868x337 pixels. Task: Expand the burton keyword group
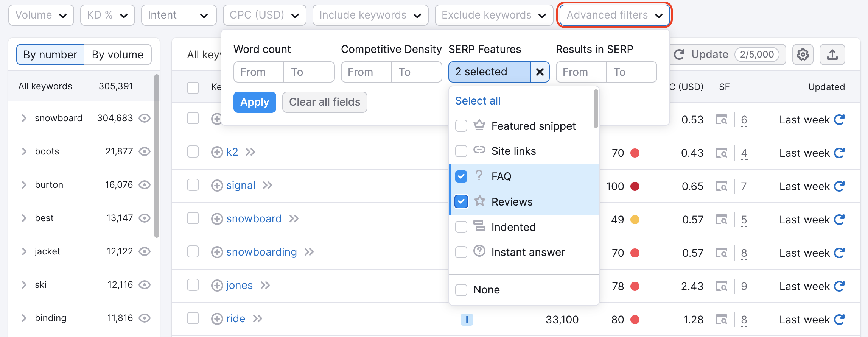pos(24,185)
